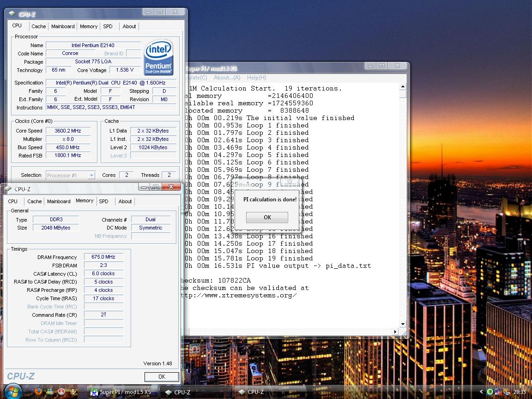Open the About tab in top CPU-Z window
Viewport: 532px width, 399px height.
[129, 26]
